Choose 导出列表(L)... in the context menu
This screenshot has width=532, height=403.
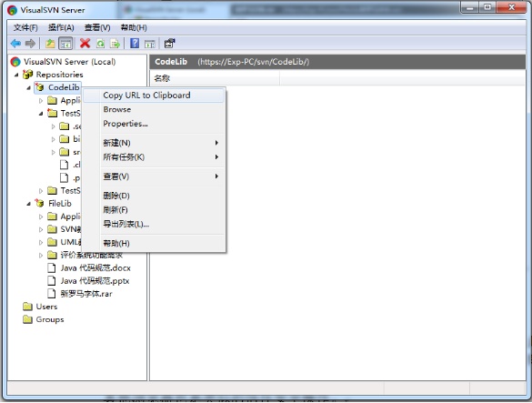click(x=154, y=224)
